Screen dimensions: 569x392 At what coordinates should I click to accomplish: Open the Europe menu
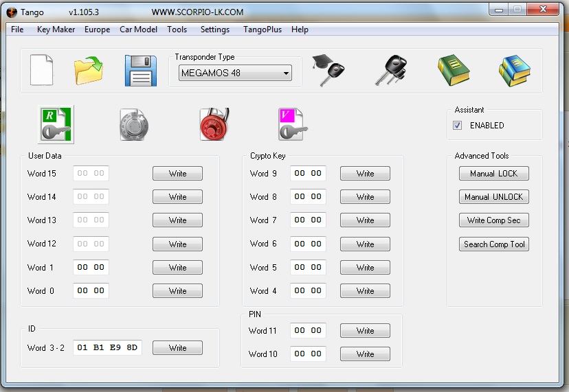pyautogui.click(x=98, y=30)
